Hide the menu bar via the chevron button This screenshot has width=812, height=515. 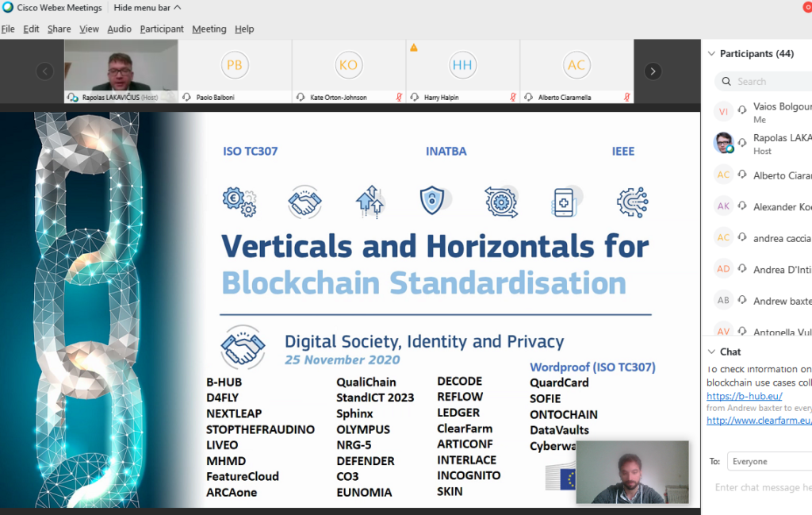178,7
